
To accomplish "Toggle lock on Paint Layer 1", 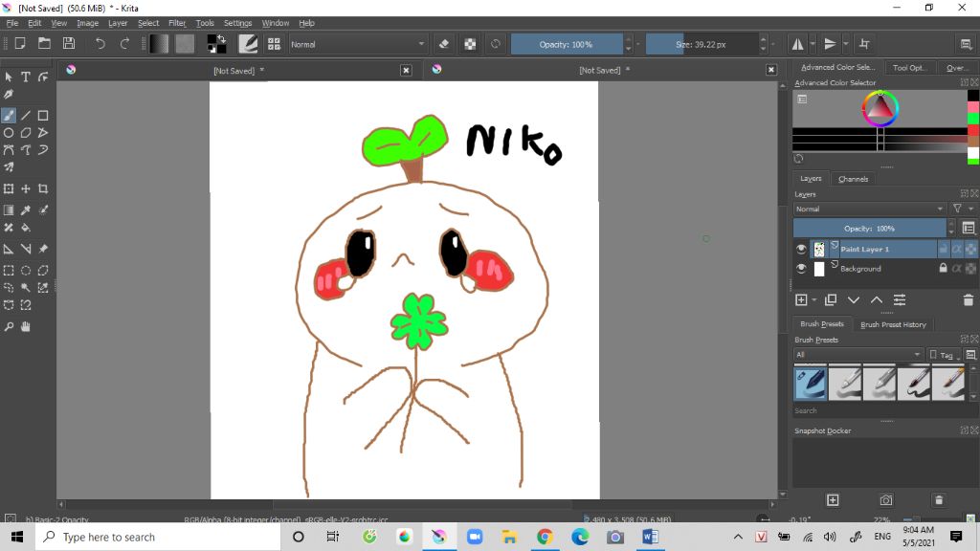I will point(943,249).
